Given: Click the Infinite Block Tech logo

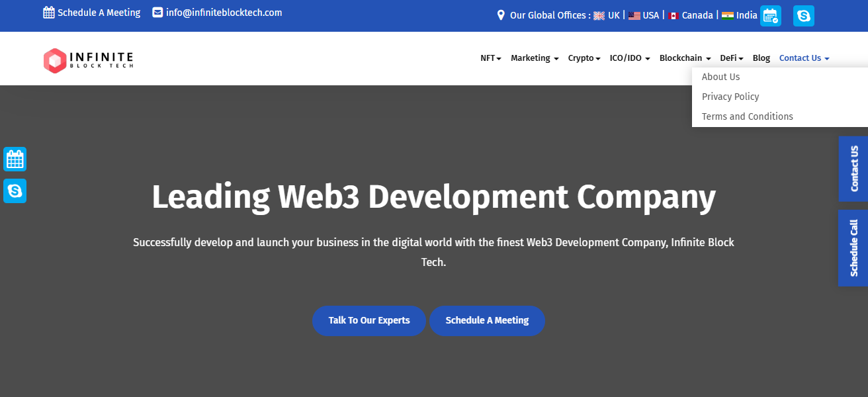Looking at the screenshot, I should 88,60.
